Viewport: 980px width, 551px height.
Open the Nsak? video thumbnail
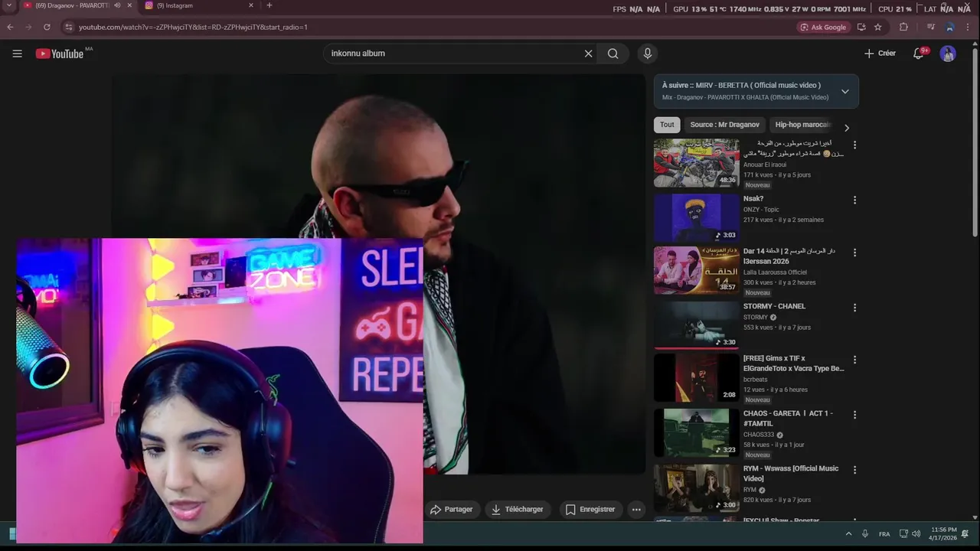696,218
